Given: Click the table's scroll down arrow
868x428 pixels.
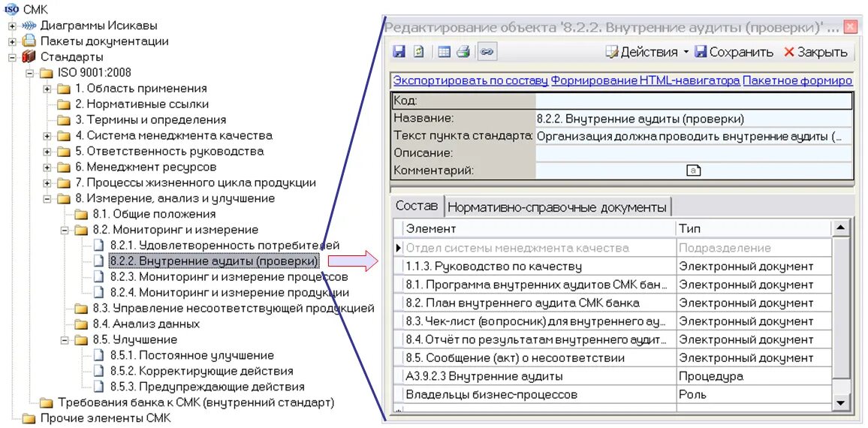Looking at the screenshot, I should click(840, 403).
